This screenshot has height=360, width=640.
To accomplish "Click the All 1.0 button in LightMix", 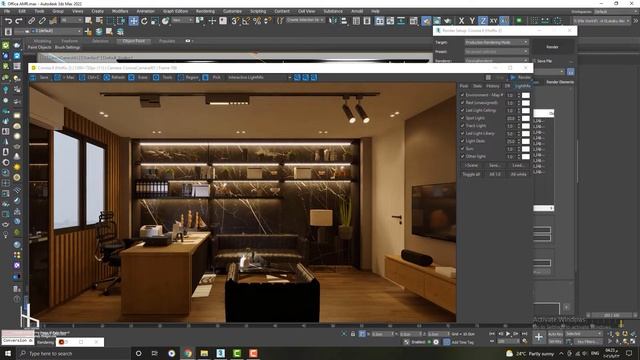I will (x=495, y=174).
